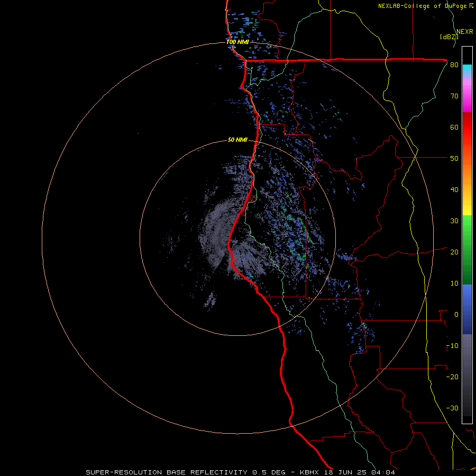This screenshot has width=476, height=476.
Task: Click the 80 value on the dBZ scale
Action: click(x=454, y=65)
